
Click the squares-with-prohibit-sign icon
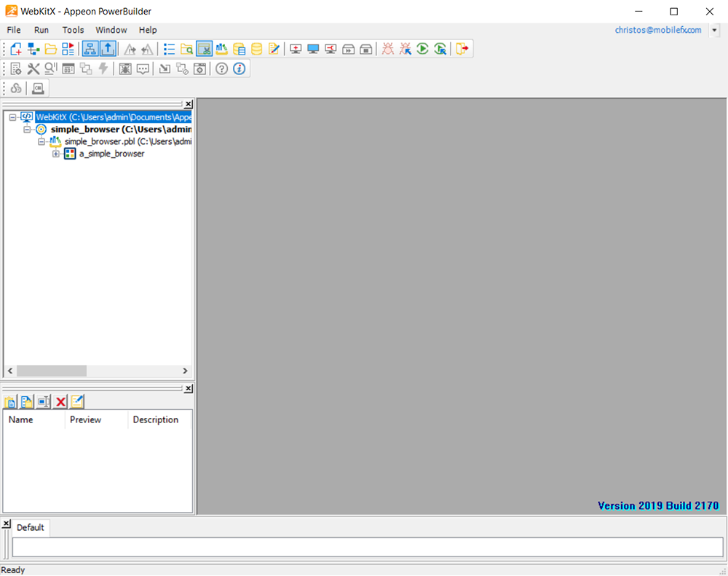tap(182, 68)
